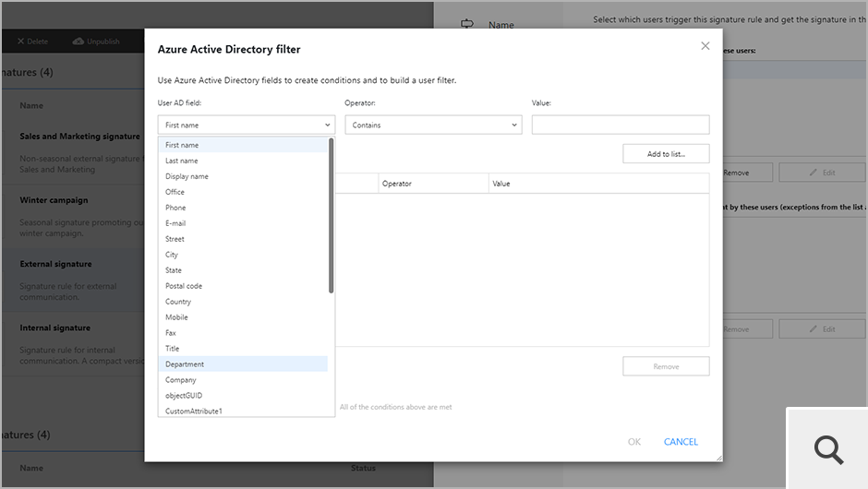Select Title in the field list

243,349
